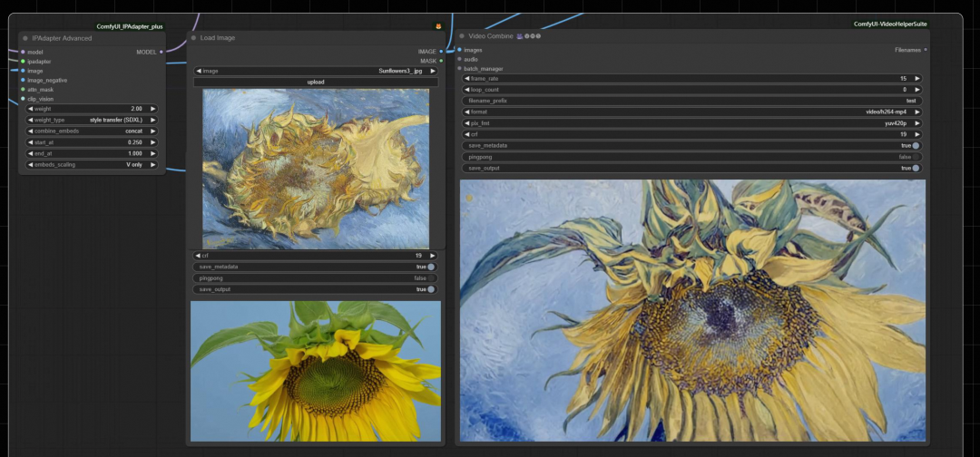
Task: Click the image input port on IPAdapter Advanced
Action: pos(23,71)
